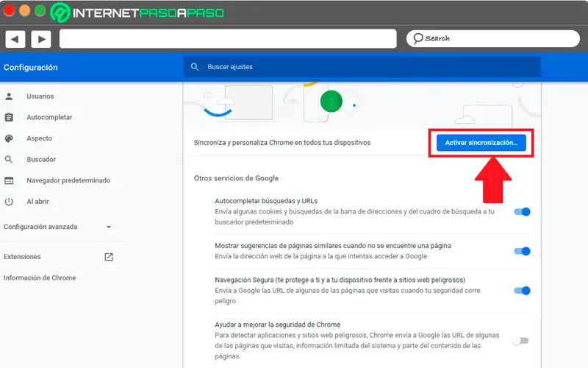Viewport: 588px width, 368px height.
Task: Select Buscador in the sidebar
Action: tap(41, 159)
